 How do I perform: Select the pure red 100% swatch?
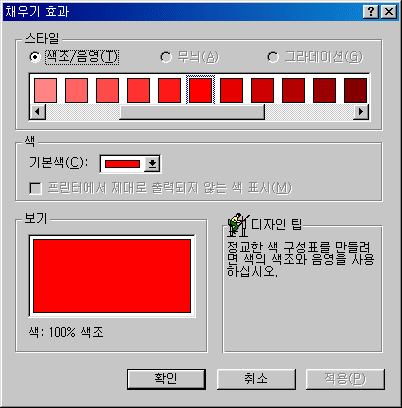tap(200, 90)
